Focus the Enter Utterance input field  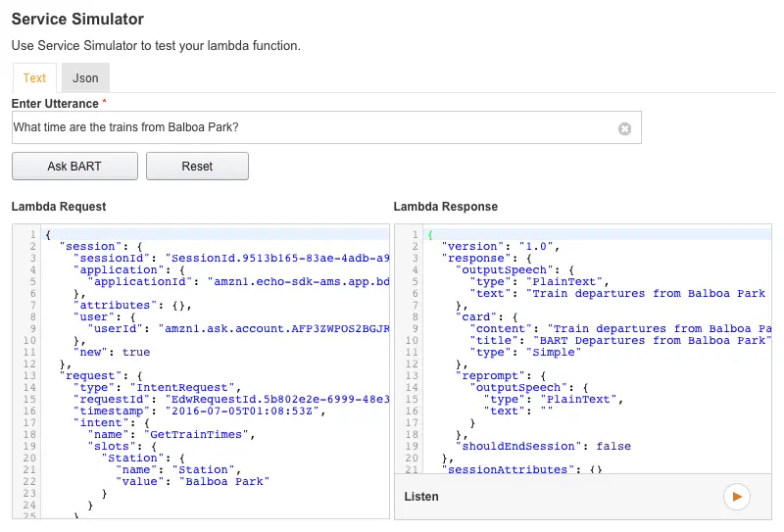point(314,128)
